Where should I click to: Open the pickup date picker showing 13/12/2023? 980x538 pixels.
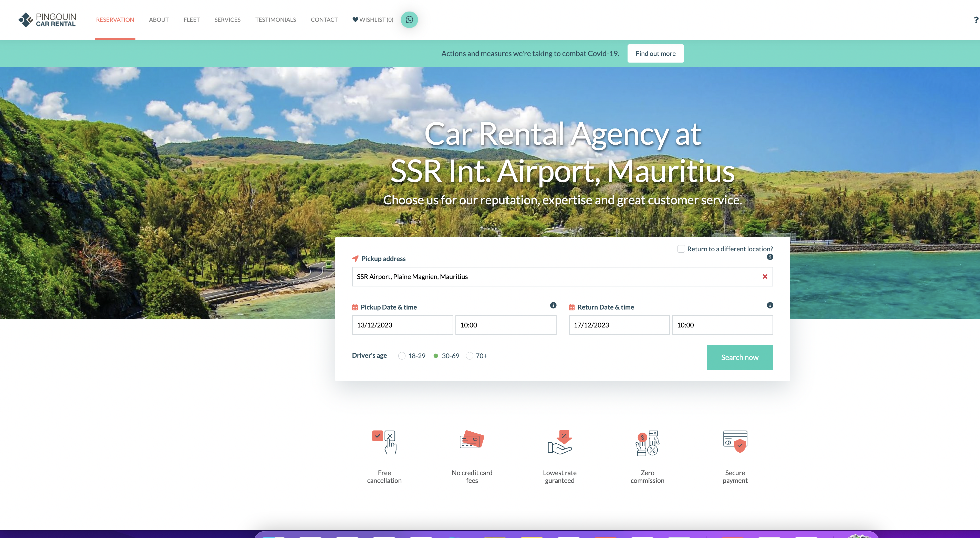tap(402, 325)
